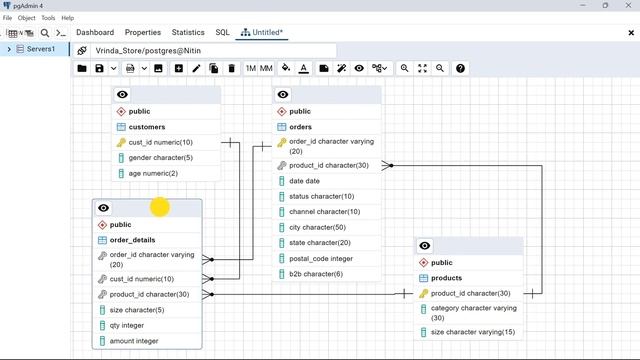Viewport: 640px width, 360px height.
Task: Zoom out of the diagram
Action: 440,68
